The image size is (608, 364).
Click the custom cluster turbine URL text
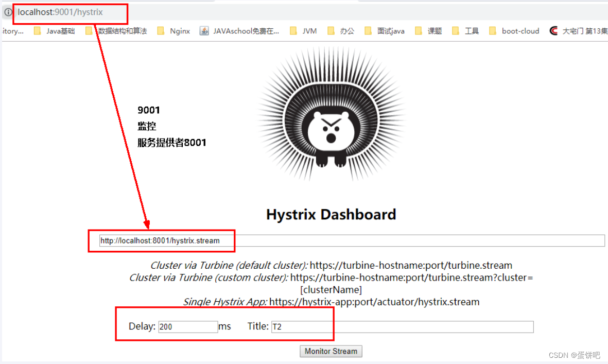point(411,283)
